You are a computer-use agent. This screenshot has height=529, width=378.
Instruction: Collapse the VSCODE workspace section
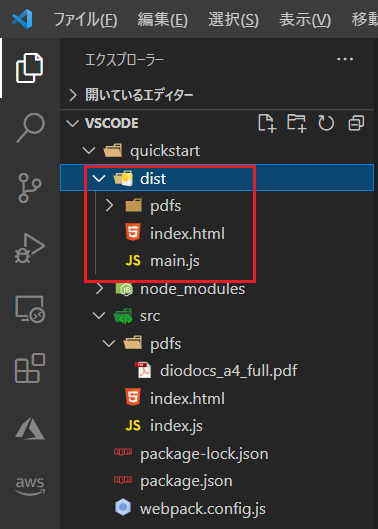tap(72, 123)
